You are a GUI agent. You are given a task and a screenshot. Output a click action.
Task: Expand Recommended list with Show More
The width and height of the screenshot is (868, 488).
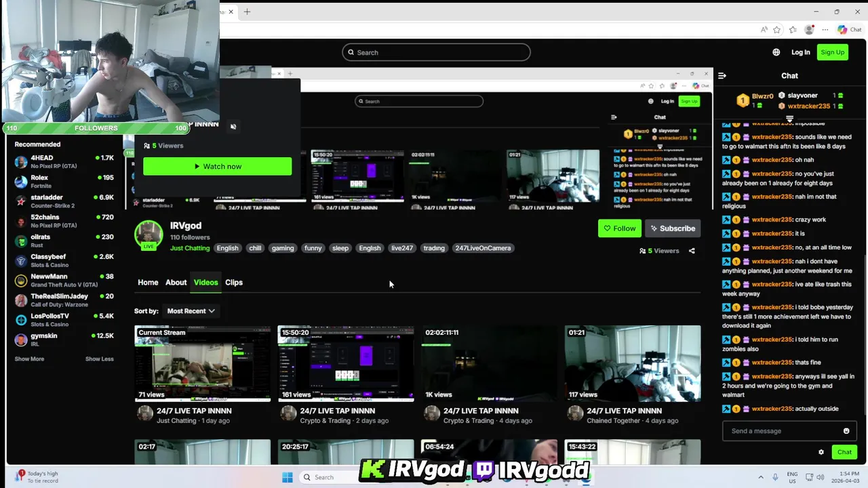coord(29,359)
